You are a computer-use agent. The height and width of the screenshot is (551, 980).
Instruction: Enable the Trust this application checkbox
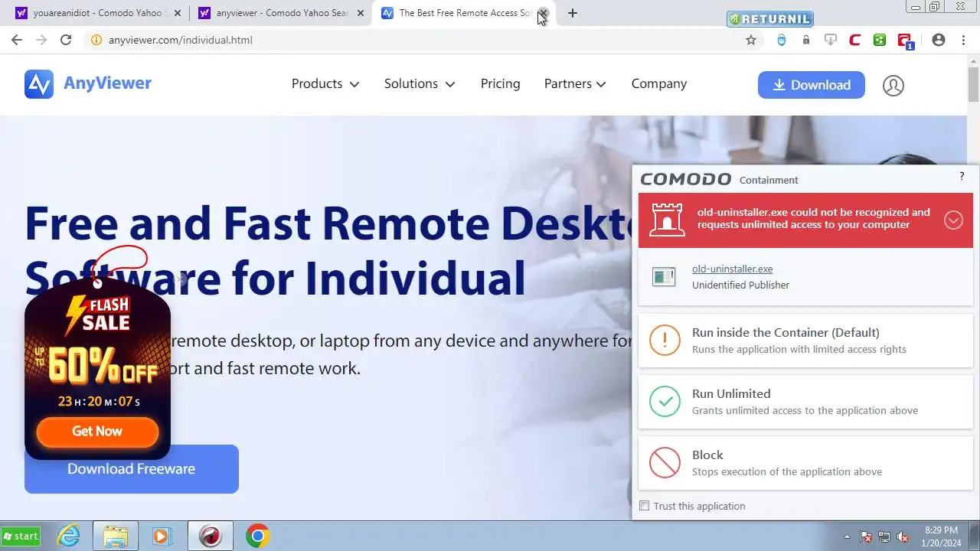click(645, 506)
